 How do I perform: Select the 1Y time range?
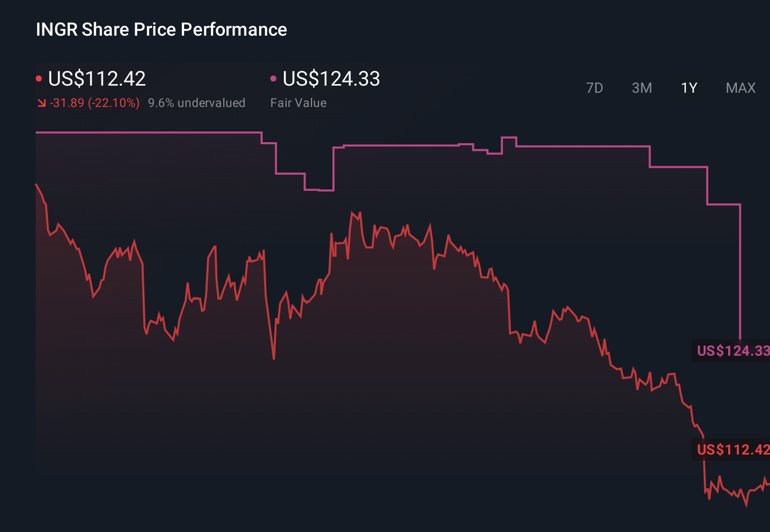click(688, 88)
